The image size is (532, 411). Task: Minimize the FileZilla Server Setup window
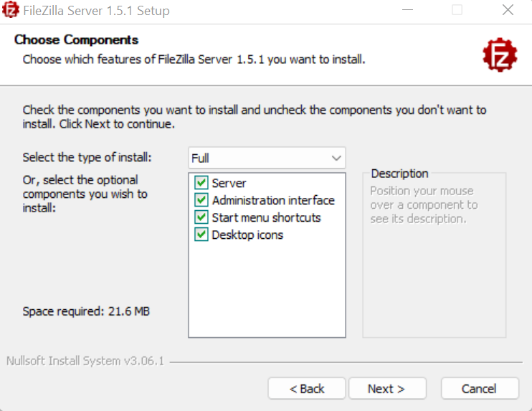[x=407, y=10]
